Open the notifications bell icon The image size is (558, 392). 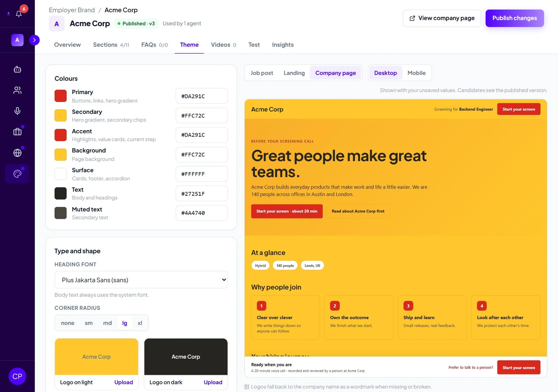pyautogui.click(x=19, y=14)
